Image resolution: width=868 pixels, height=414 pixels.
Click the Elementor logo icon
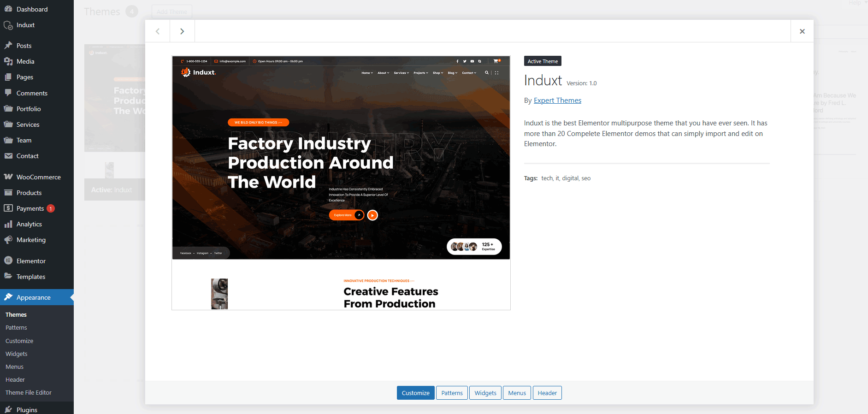tap(8, 261)
